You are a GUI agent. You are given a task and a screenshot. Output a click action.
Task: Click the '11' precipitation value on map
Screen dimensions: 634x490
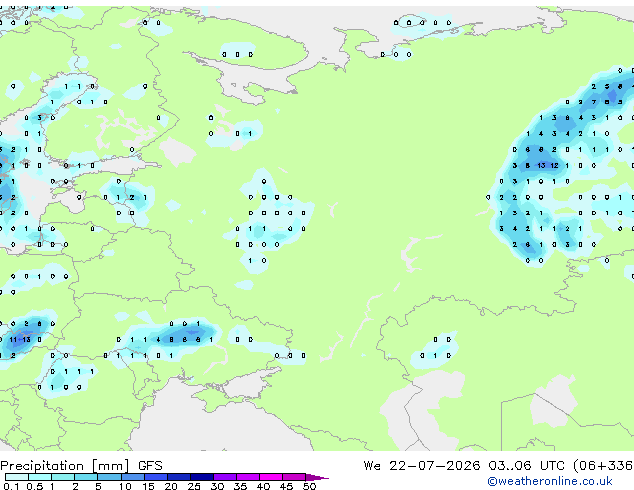[x=13, y=340]
